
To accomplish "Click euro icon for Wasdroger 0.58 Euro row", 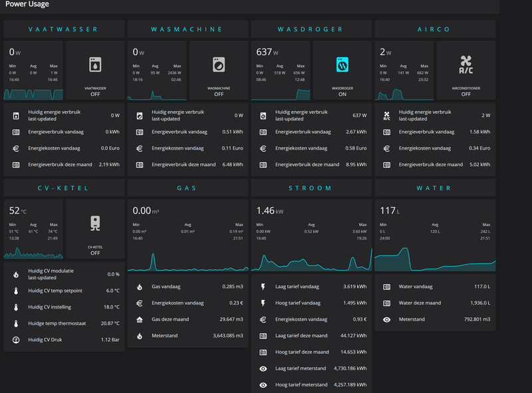I will (263, 148).
